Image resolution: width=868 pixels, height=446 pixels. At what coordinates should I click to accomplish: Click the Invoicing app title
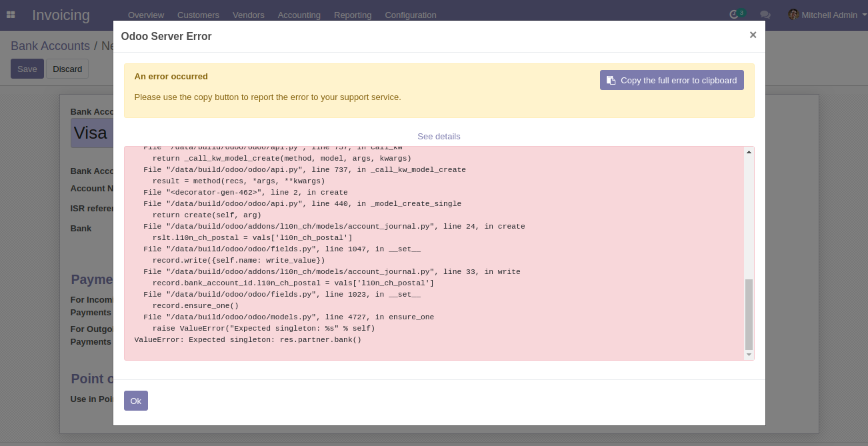[61, 15]
